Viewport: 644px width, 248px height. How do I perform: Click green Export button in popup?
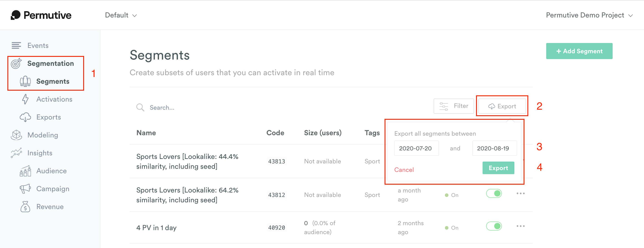498,168
